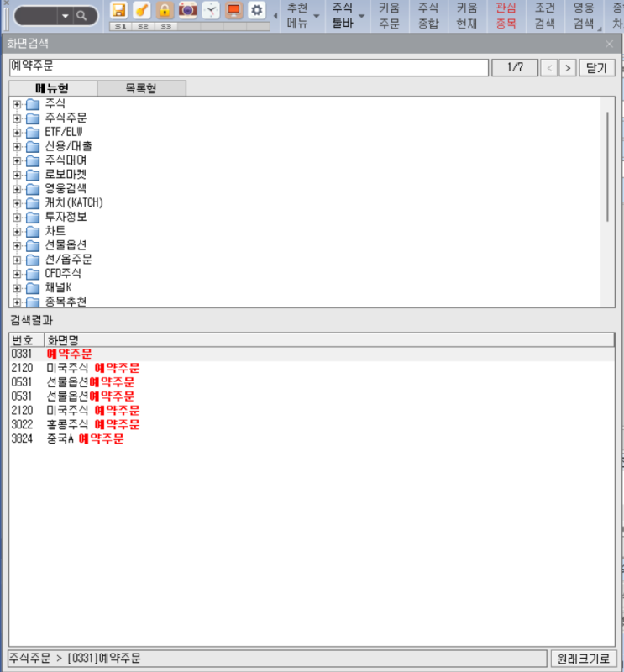Select the 선/옵주문 folder icon
The image size is (624, 672).
[33, 260]
